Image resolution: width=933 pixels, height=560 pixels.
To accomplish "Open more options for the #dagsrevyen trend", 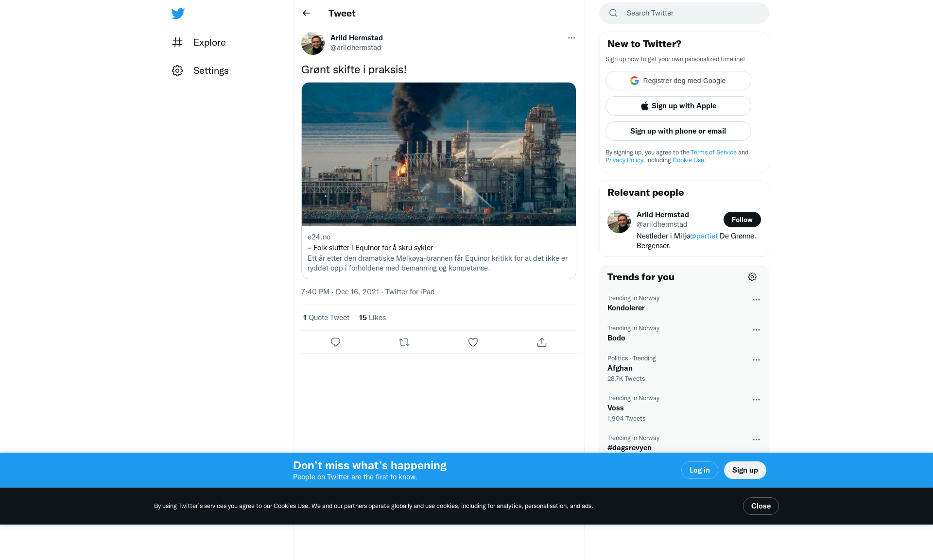I will click(x=756, y=440).
